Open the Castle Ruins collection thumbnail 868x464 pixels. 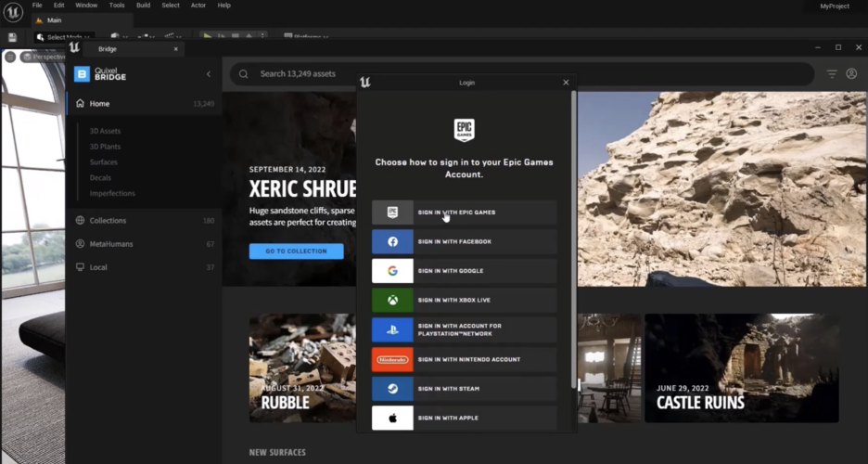[x=742, y=368]
